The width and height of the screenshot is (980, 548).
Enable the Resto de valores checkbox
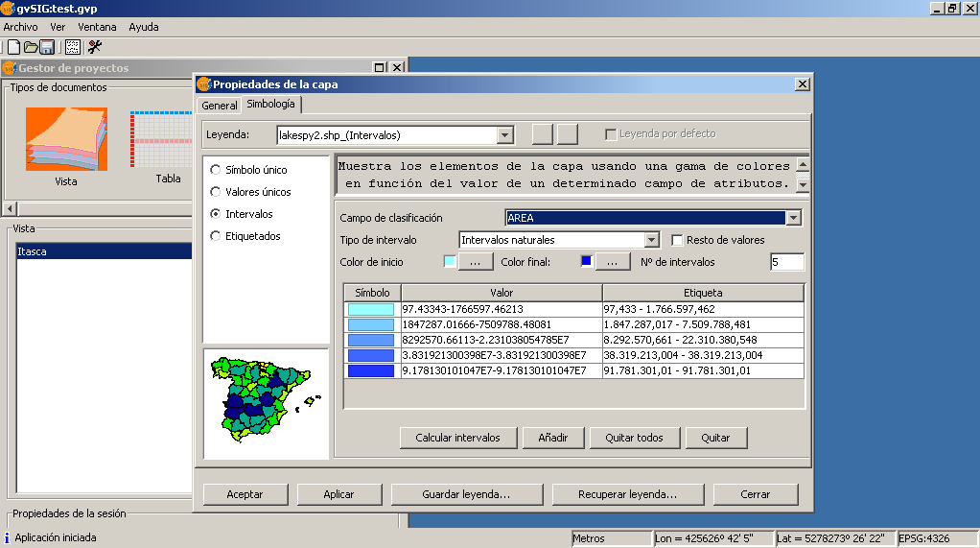point(677,240)
